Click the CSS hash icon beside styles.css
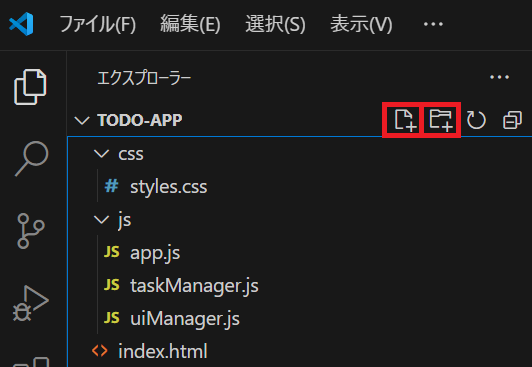This screenshot has height=367, width=532. 111,186
